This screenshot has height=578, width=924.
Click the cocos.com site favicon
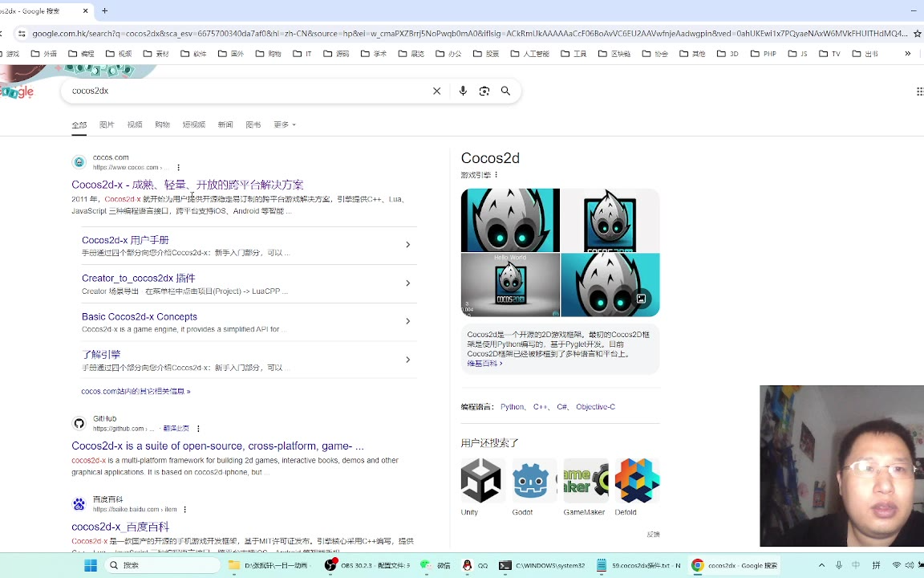[x=79, y=162]
